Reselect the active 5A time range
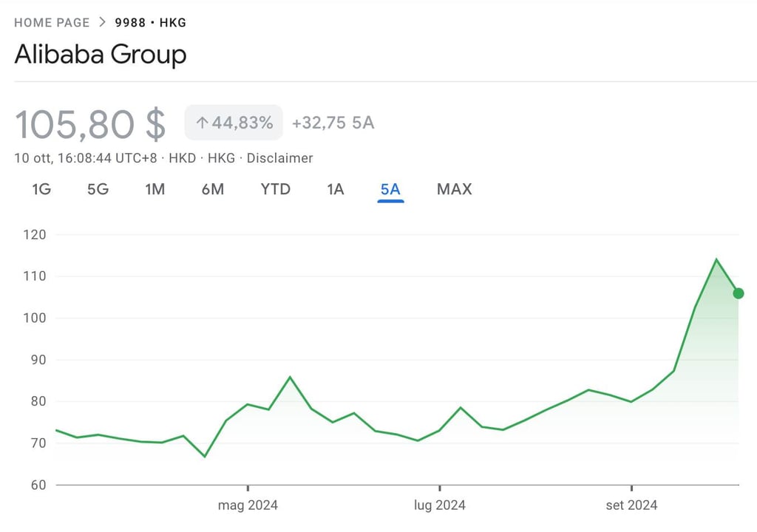757x532 pixels. (x=390, y=189)
